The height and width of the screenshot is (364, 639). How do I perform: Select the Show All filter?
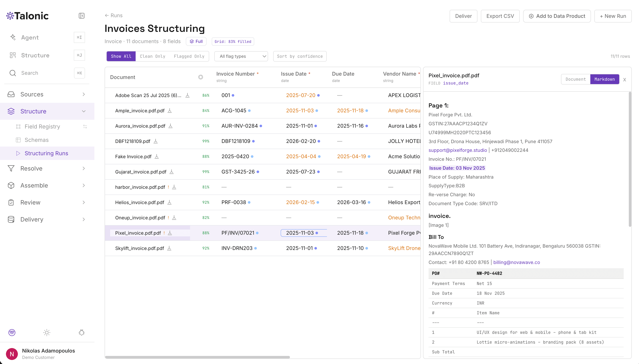(121, 56)
